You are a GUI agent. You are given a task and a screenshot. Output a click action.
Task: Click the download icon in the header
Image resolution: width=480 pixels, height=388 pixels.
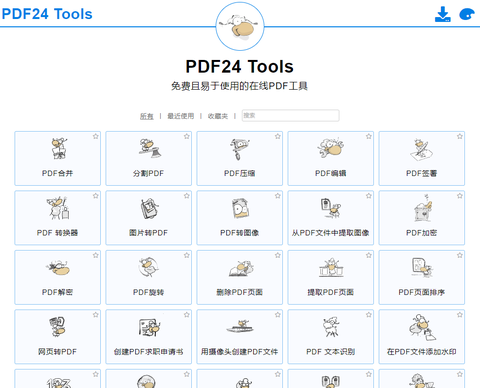[x=443, y=14]
